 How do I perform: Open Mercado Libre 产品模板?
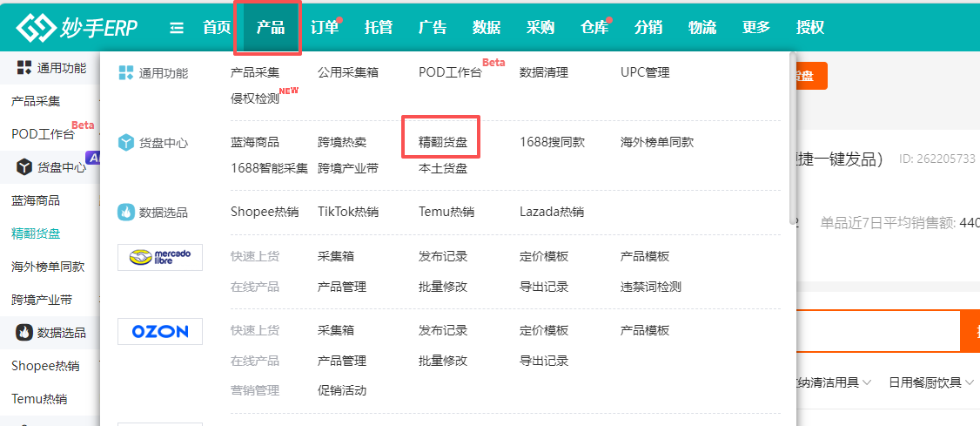tap(645, 256)
